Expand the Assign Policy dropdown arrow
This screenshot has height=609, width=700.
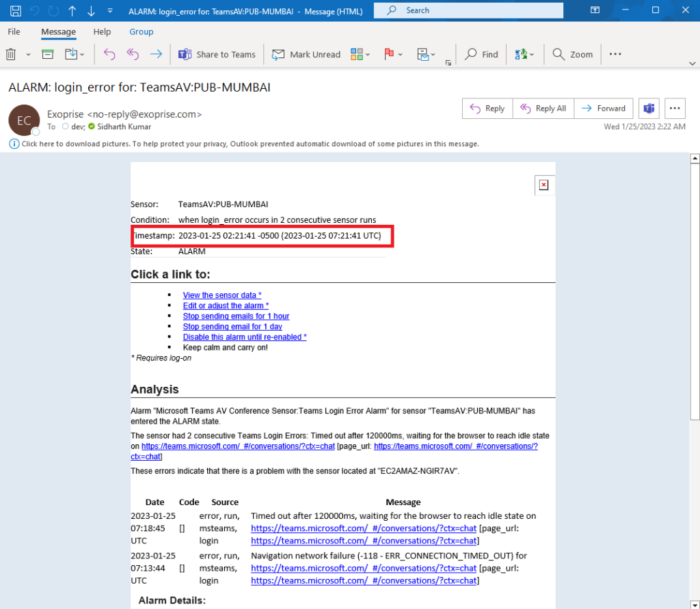[x=433, y=55]
